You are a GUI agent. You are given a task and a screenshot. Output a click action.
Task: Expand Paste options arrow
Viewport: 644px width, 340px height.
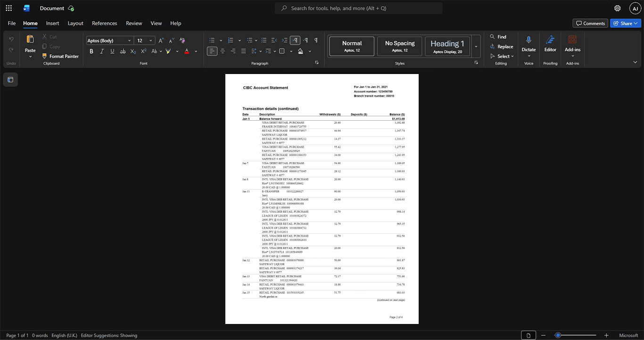[x=30, y=57]
